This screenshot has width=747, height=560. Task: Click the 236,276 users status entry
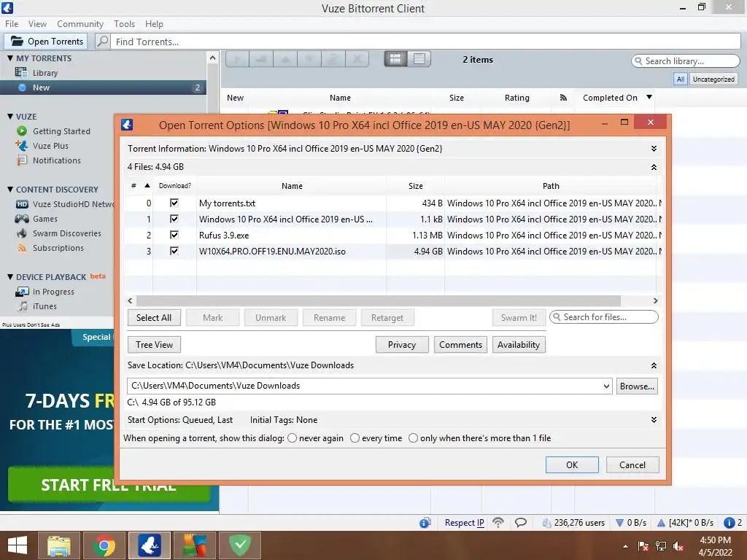tap(573, 523)
